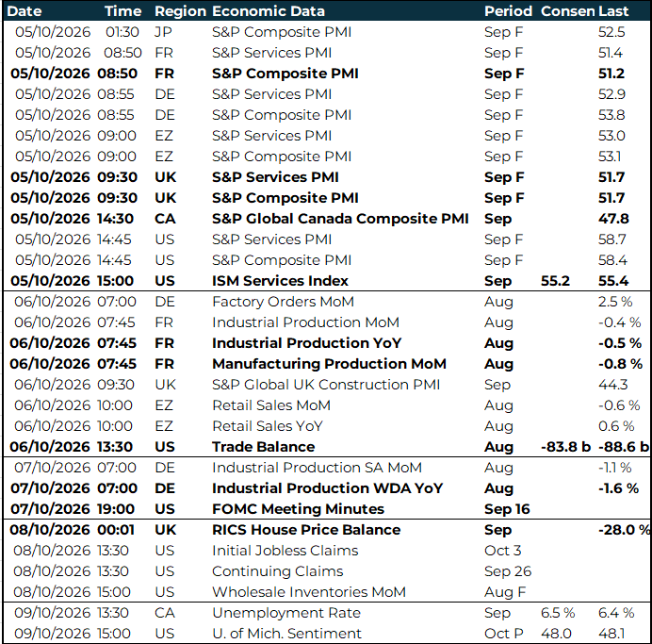652x644 pixels.
Task: Select 'Initial Jobless Claims' entry
Action: (x=285, y=551)
